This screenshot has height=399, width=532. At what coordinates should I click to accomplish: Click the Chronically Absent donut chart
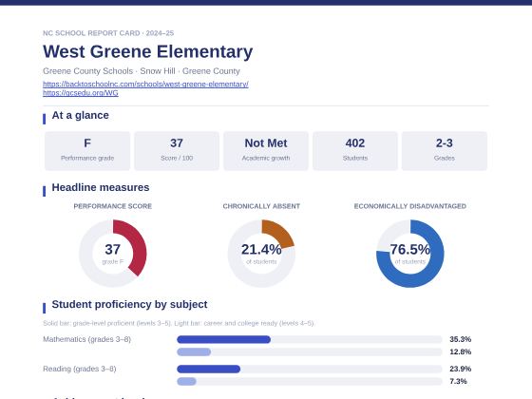pyautogui.click(x=261, y=254)
